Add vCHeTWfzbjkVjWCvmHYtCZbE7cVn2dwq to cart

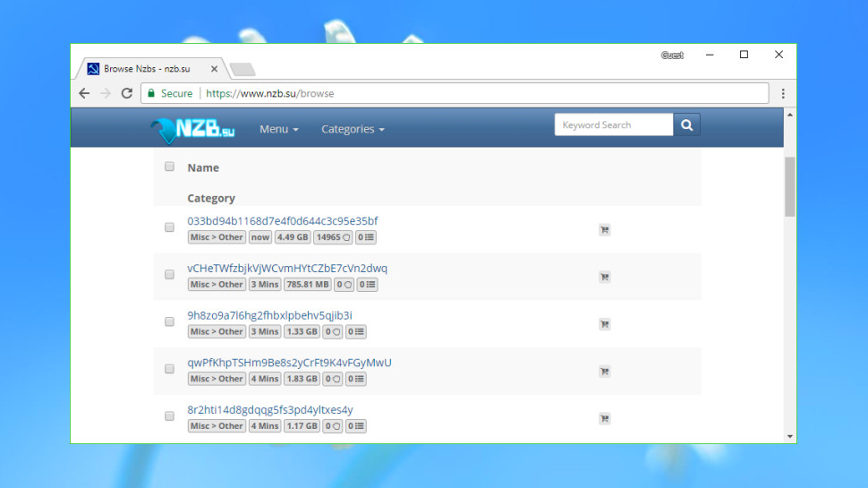click(605, 277)
